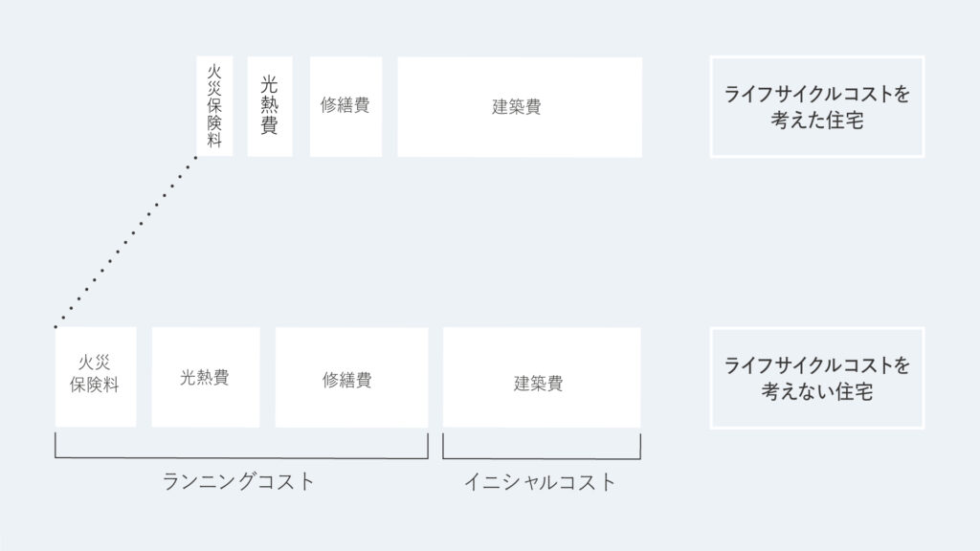
Task: Click the bracket line above ランニングコスト
Action: (241, 458)
